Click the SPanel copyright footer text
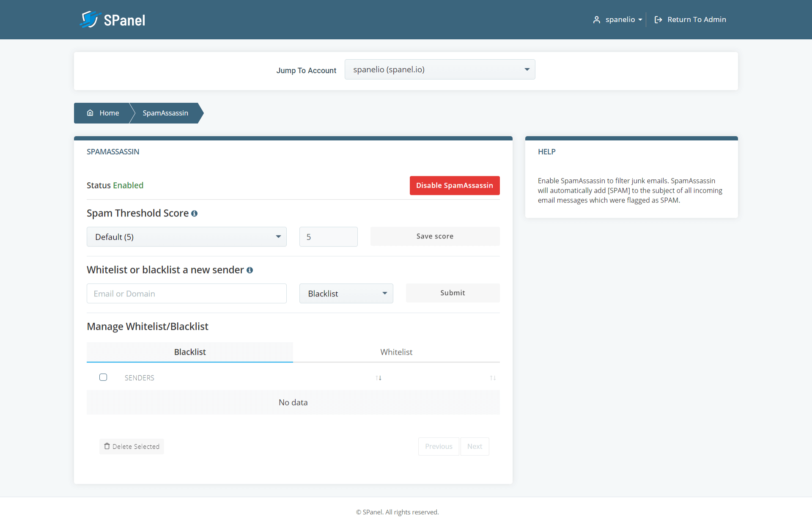 pos(398,512)
